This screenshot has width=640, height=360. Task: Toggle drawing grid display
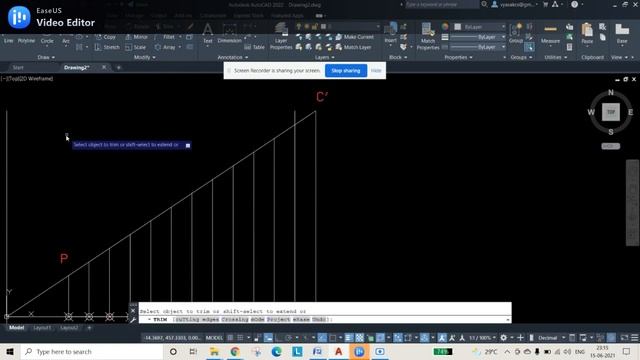230,338
